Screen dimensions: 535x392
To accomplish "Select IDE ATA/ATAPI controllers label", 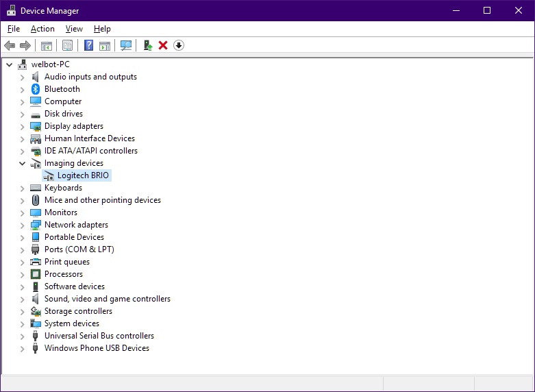I will pos(90,151).
